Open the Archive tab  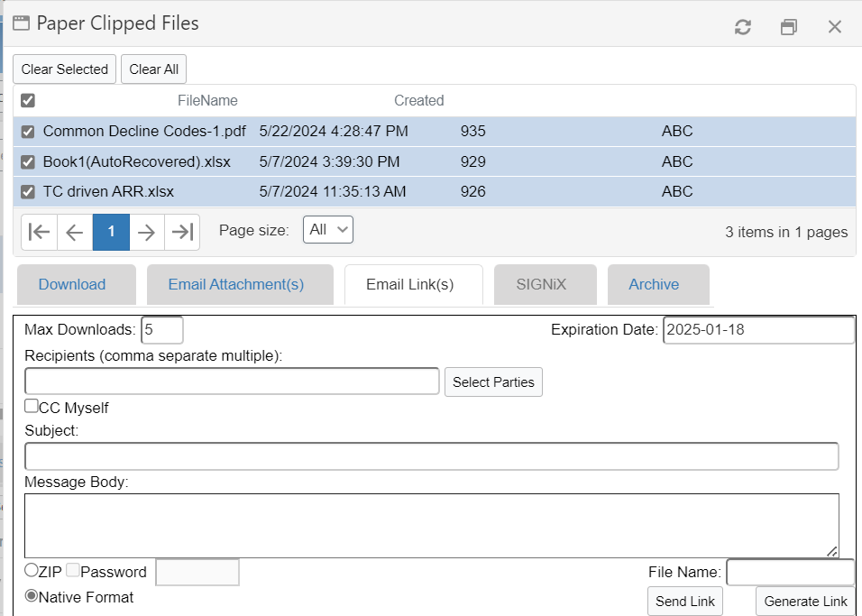[654, 284]
